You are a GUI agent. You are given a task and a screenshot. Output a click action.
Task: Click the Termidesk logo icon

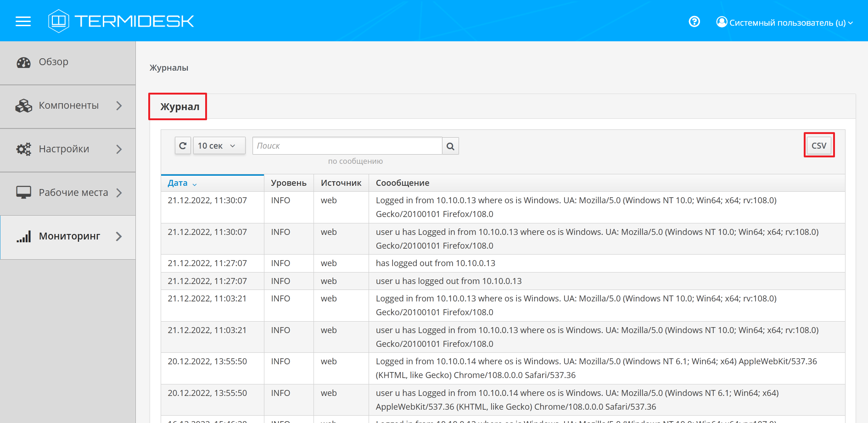coord(58,21)
